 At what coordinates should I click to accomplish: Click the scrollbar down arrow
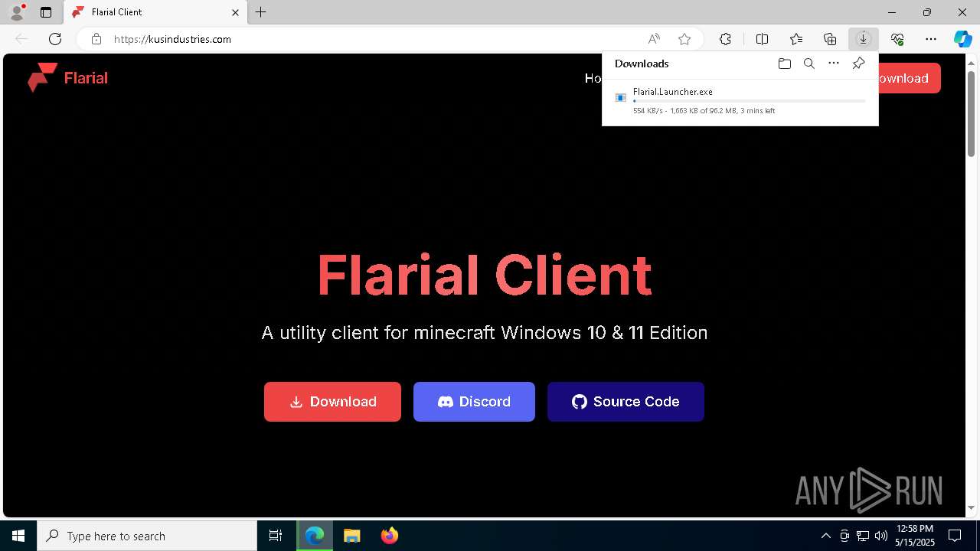point(972,507)
